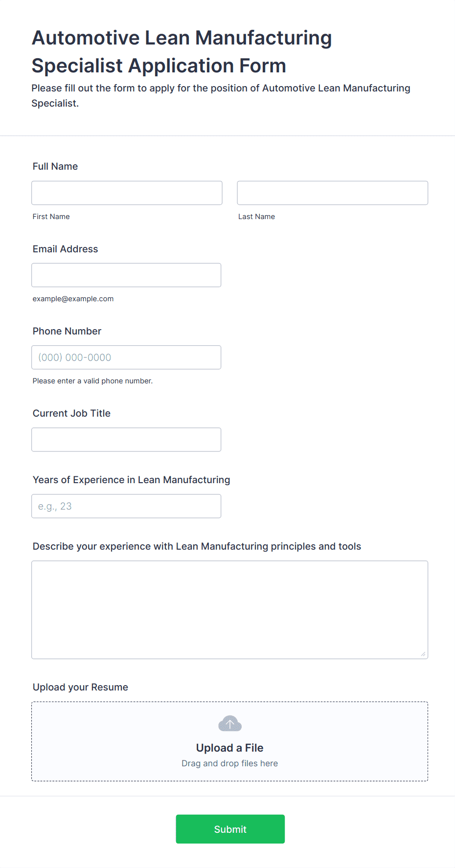This screenshot has height=868, width=455.
Task: Focus the Email Address input box
Action: (126, 275)
